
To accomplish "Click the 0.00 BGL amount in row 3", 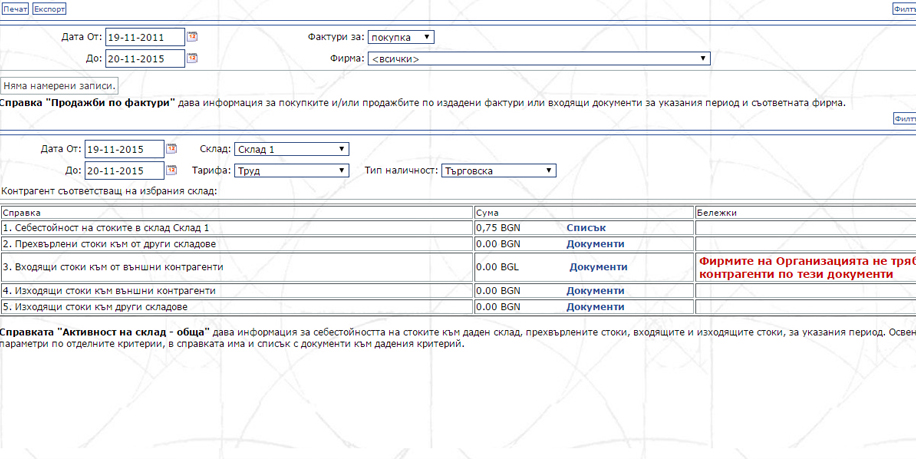I will 497,267.
